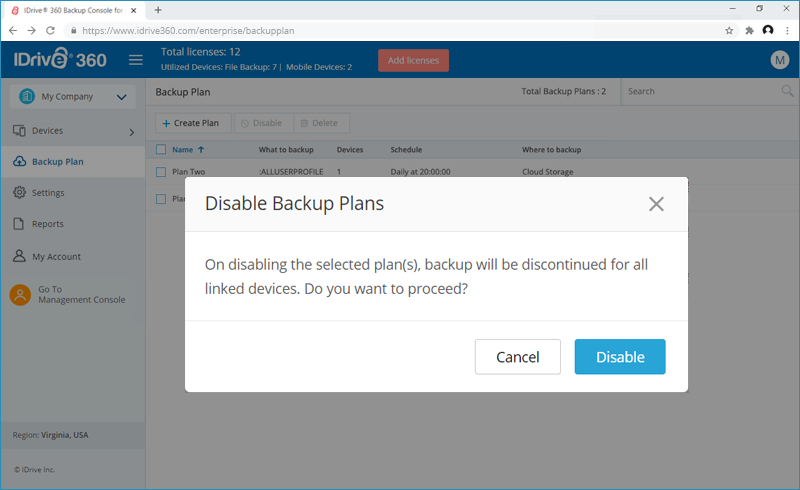The height and width of the screenshot is (490, 800).
Task: Toggle the select-all plans checkbox
Action: pos(161,150)
